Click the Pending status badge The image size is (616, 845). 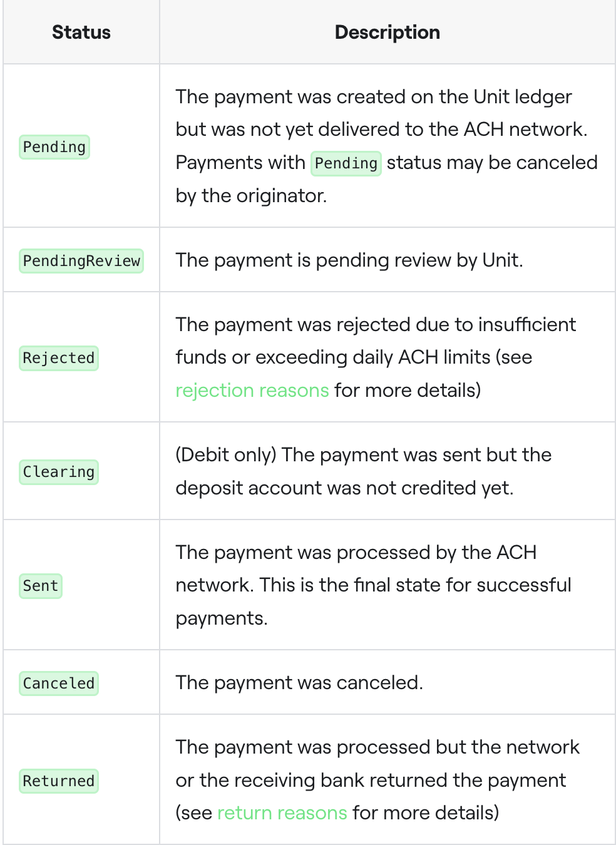click(54, 147)
